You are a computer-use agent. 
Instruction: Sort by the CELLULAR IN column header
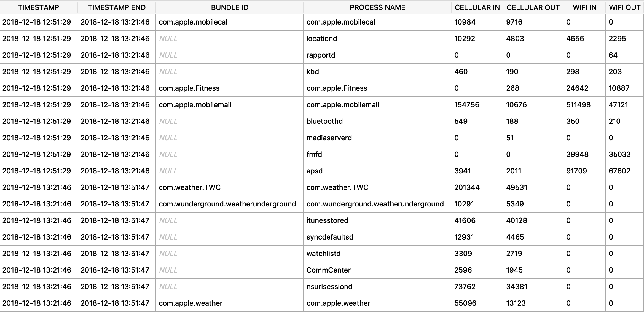click(477, 7)
